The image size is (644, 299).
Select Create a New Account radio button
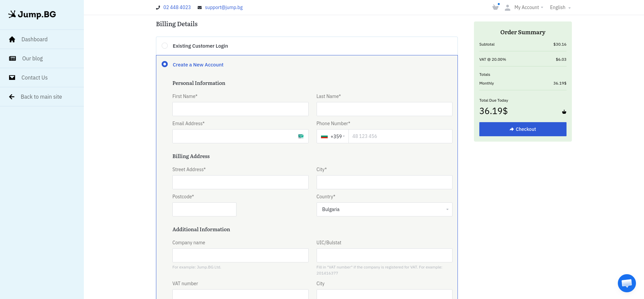coord(165,64)
